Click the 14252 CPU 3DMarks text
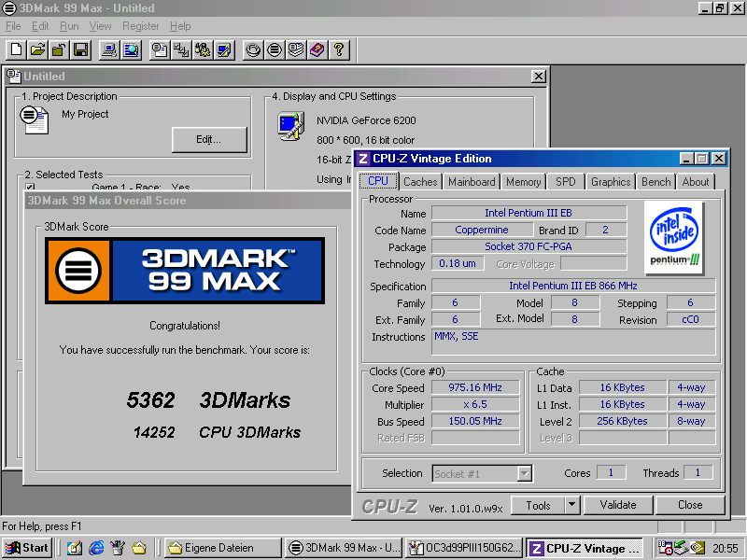 [x=217, y=432]
